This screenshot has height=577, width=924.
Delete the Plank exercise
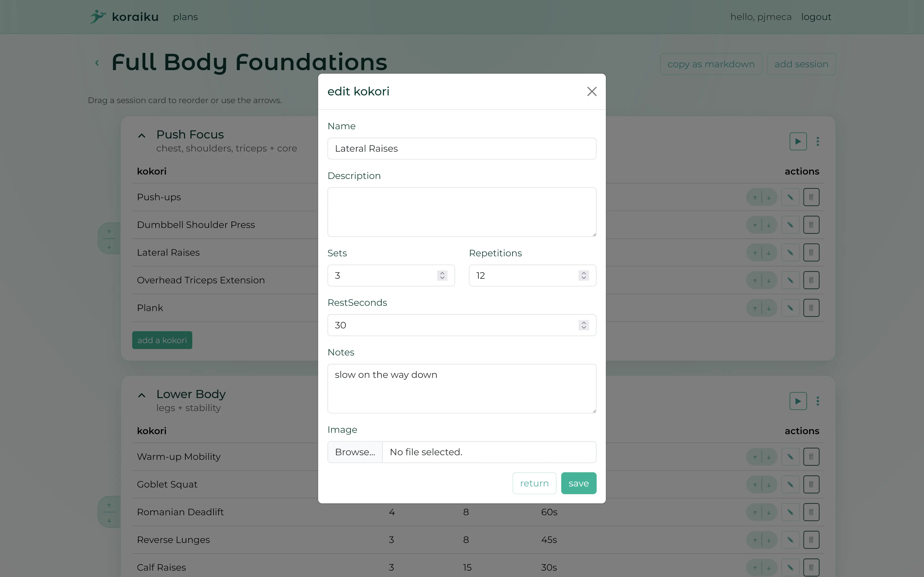point(811,308)
